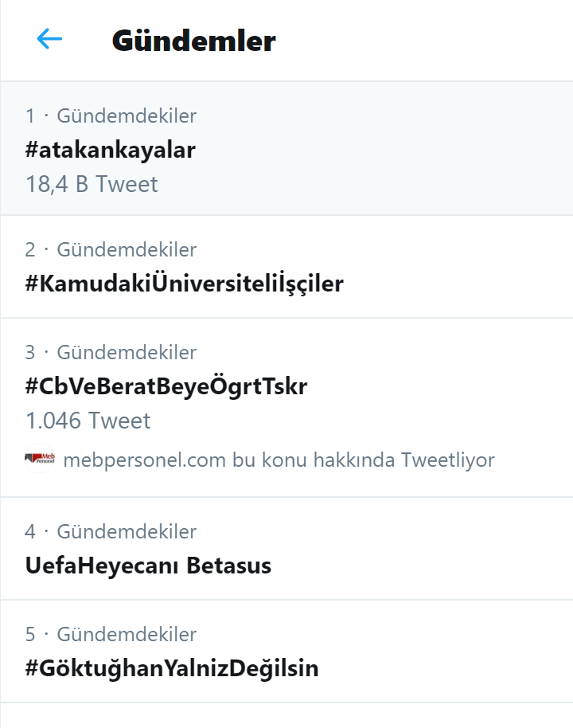Click 'mebpersonel.com bu konu hakkında Tweetliyor' text
The width and height of the screenshot is (573, 728).
[279, 460]
